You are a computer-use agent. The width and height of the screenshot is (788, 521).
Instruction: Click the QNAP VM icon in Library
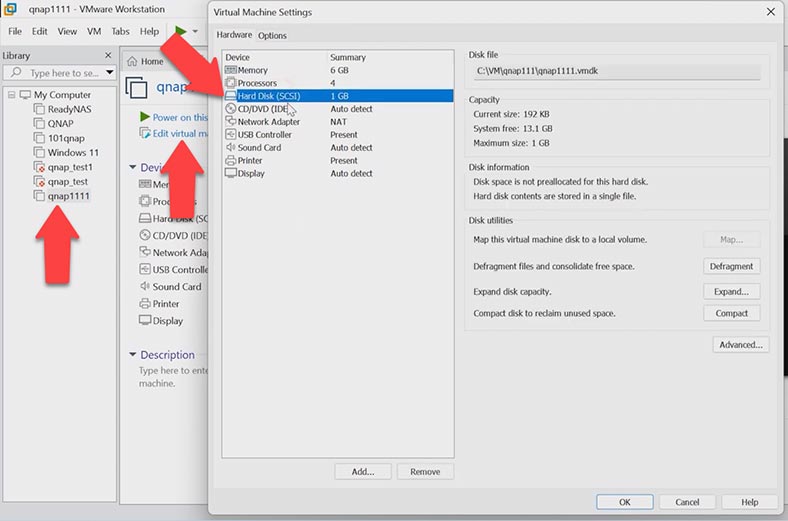tap(39, 124)
